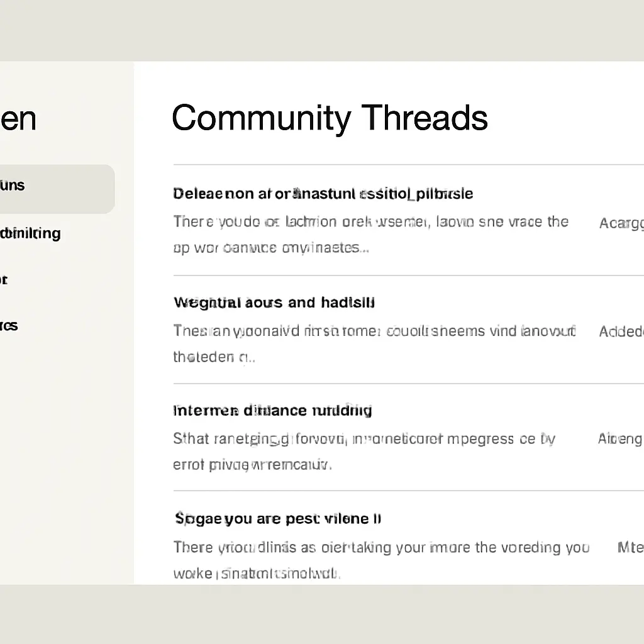Click the "Addede" label on second thread

tap(621, 331)
